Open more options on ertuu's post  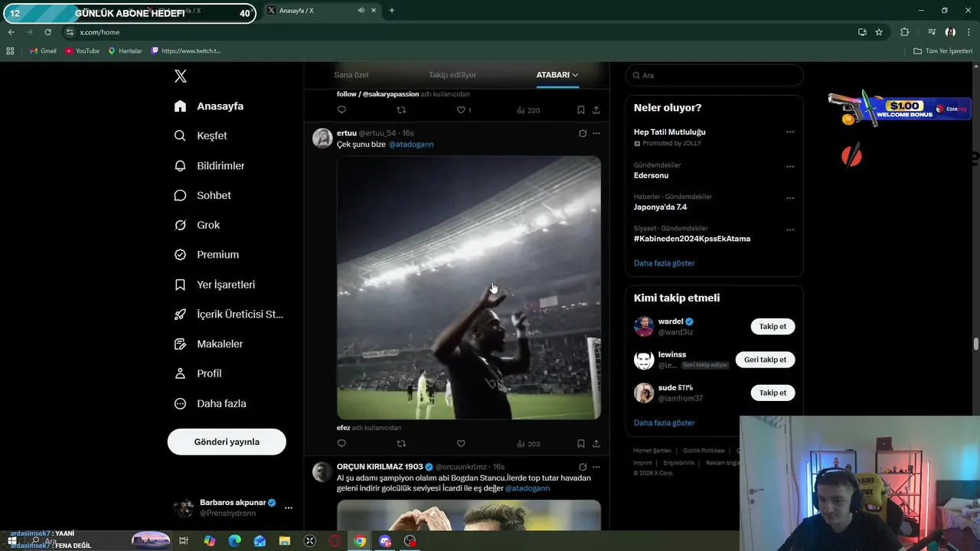(596, 133)
